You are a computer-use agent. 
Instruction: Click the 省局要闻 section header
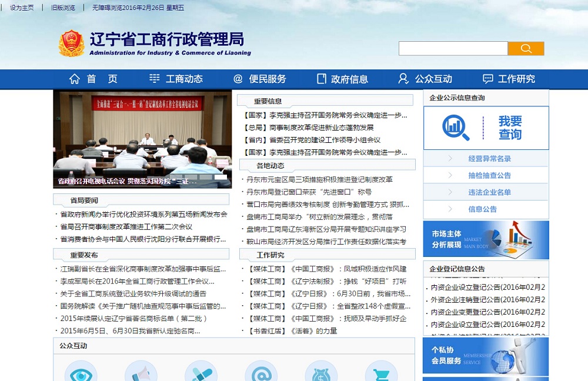84,200
